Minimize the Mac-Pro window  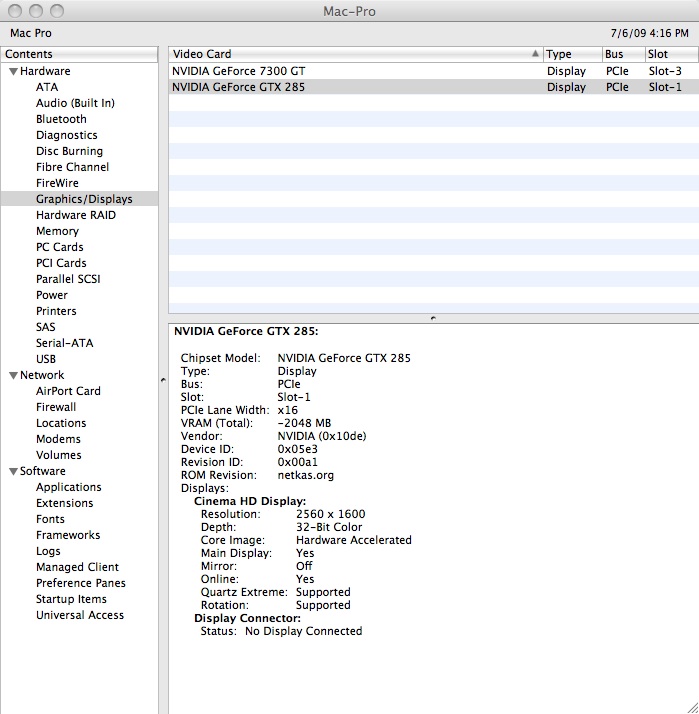pos(36,11)
